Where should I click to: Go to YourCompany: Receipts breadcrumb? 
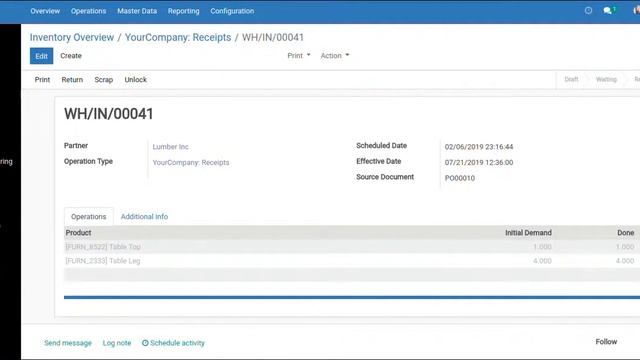[x=178, y=37]
